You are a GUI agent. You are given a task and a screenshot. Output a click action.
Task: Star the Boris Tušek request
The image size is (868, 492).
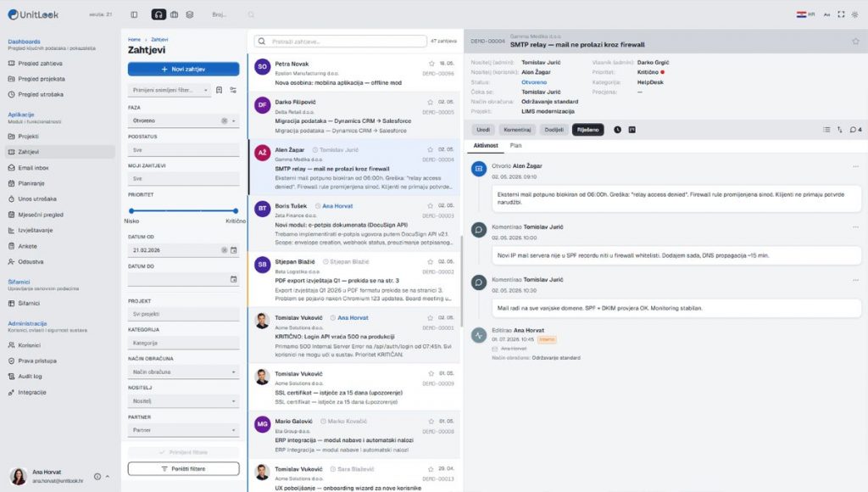pyautogui.click(x=431, y=205)
